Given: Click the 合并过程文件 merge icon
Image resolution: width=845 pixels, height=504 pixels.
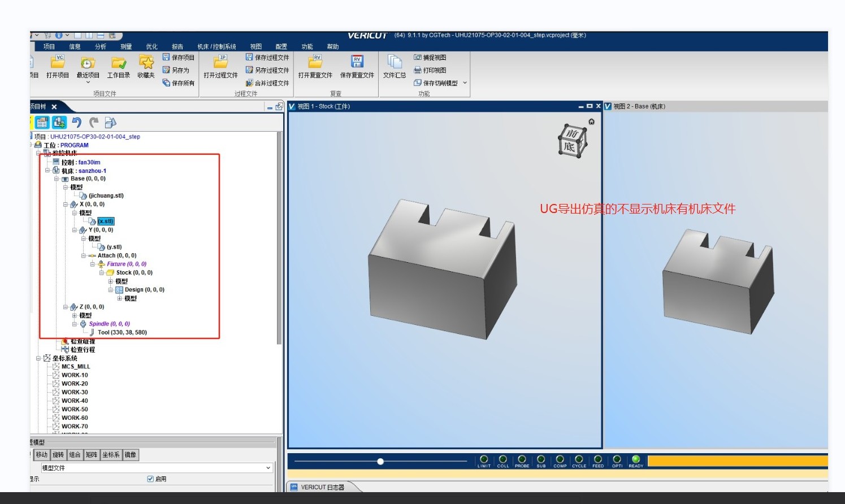Looking at the screenshot, I should [x=249, y=82].
